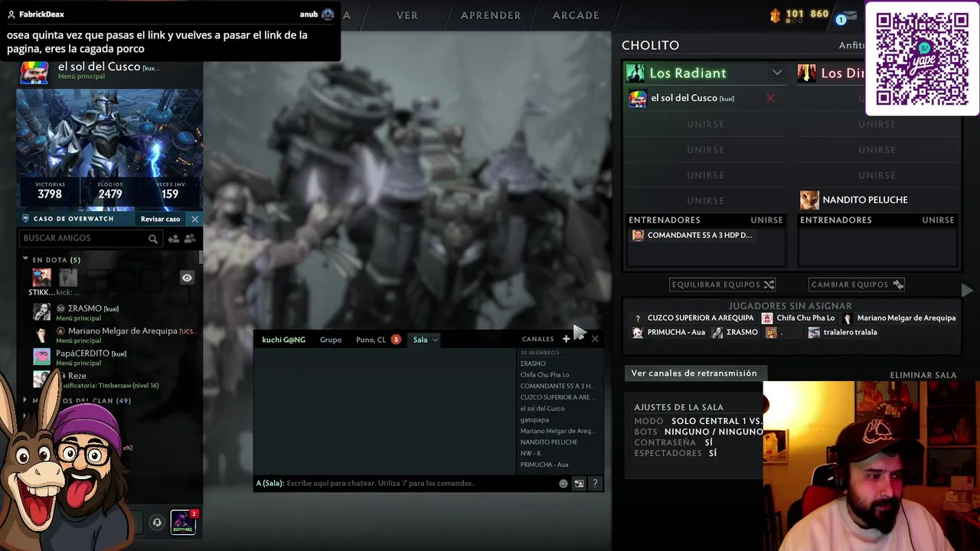The width and height of the screenshot is (980, 551).
Task: Click the notification badge icon near QR
Action: [841, 19]
